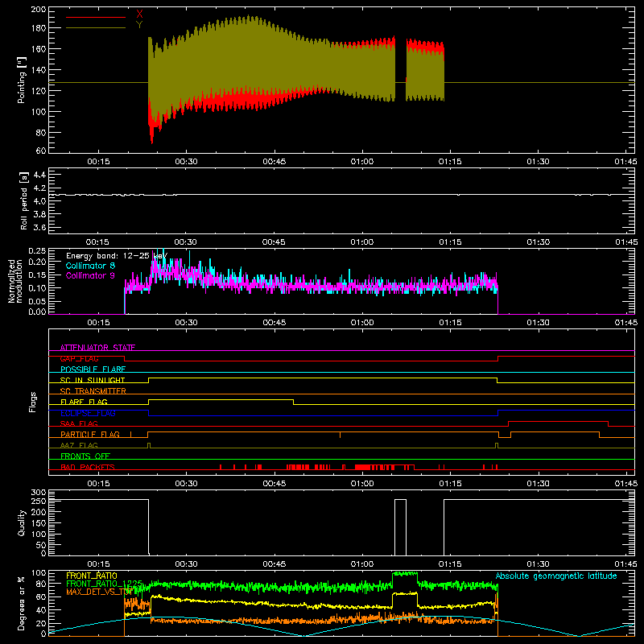Click the yellow FRONT_RATIO legend label

point(92,576)
